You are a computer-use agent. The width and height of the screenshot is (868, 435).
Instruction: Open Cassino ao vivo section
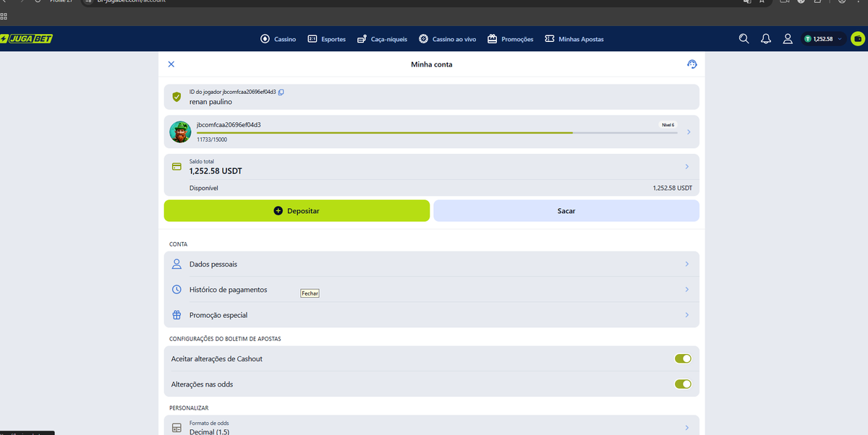click(448, 39)
